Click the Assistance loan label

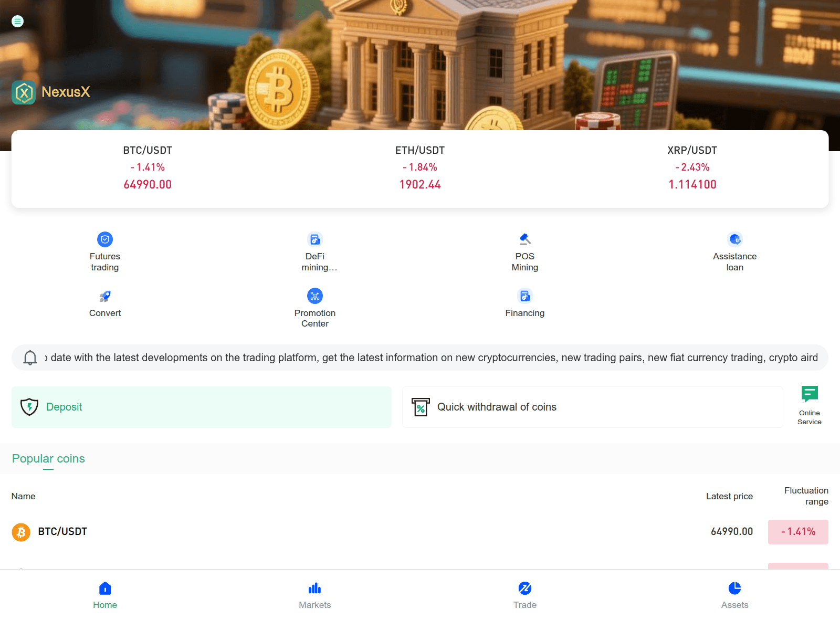[735, 262]
